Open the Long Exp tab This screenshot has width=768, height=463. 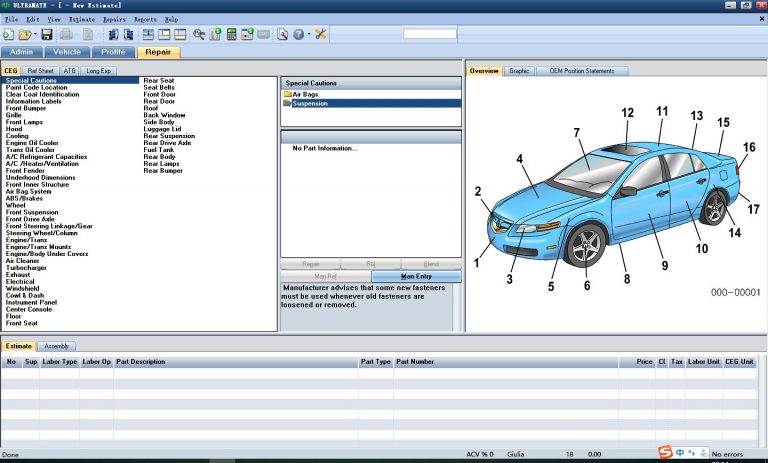coord(98,71)
